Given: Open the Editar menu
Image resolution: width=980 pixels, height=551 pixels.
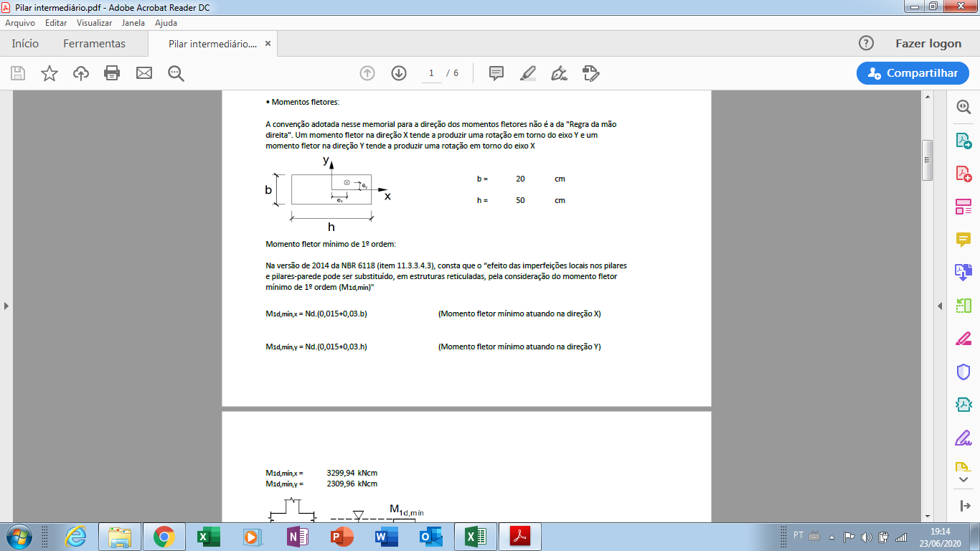Looking at the screenshot, I should pyautogui.click(x=56, y=23).
